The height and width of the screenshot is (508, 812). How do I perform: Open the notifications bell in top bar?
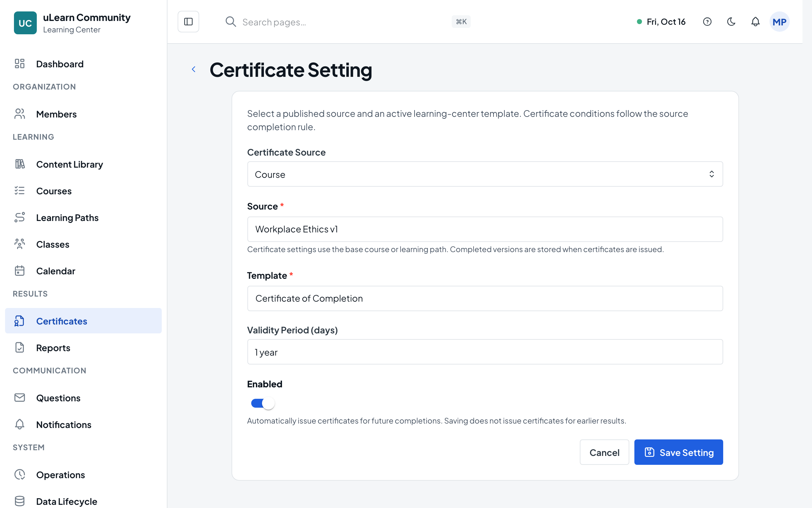pos(755,22)
